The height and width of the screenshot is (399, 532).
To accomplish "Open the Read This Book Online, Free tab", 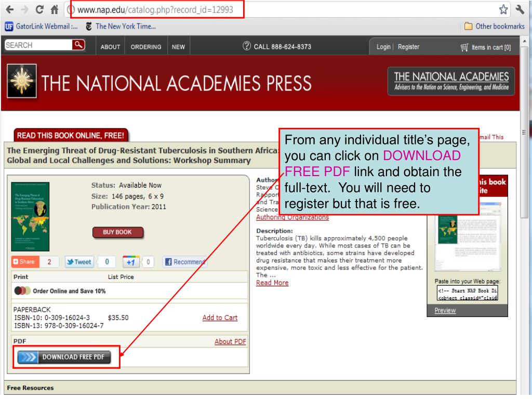I will click(x=71, y=136).
